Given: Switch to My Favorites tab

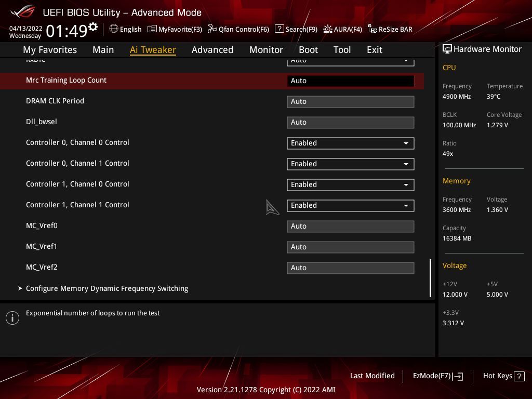Looking at the screenshot, I should [x=50, y=50].
